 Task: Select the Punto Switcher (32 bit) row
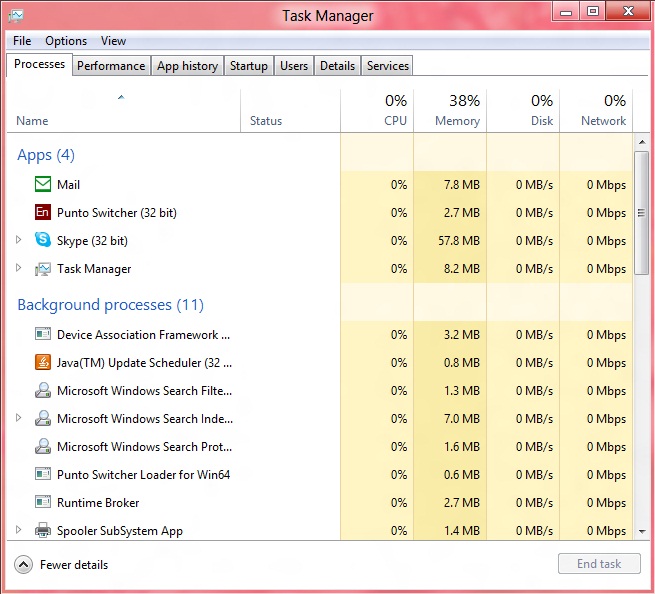[320, 213]
